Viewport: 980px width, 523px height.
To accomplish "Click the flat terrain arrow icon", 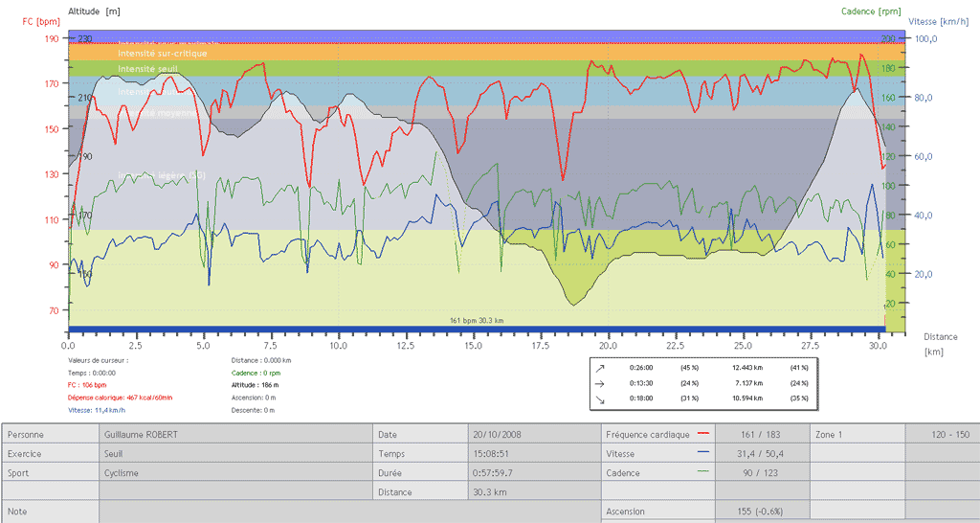I will click(x=600, y=382).
